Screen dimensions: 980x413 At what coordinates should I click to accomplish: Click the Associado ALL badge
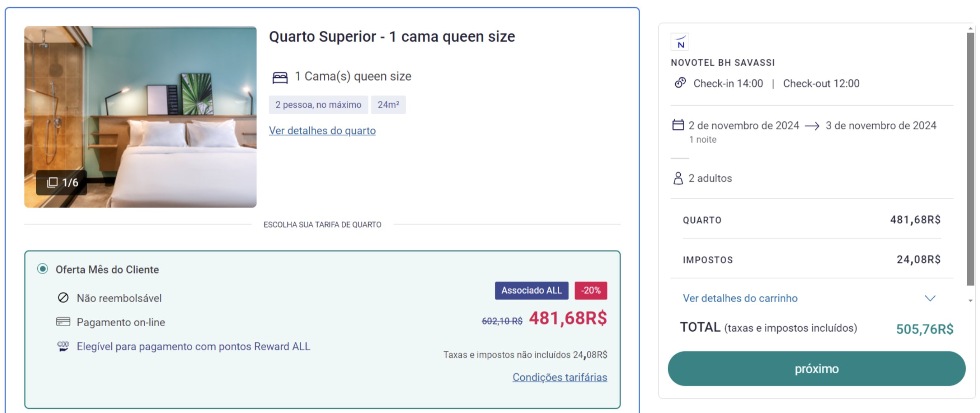point(531,290)
